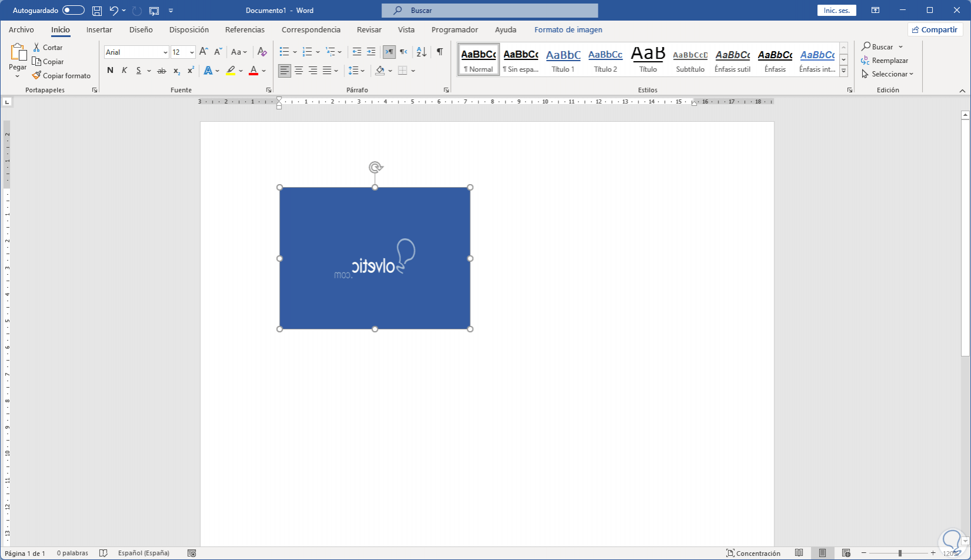Toggle right-to-left text direction
This screenshot has height=560, width=971.
coord(403,52)
